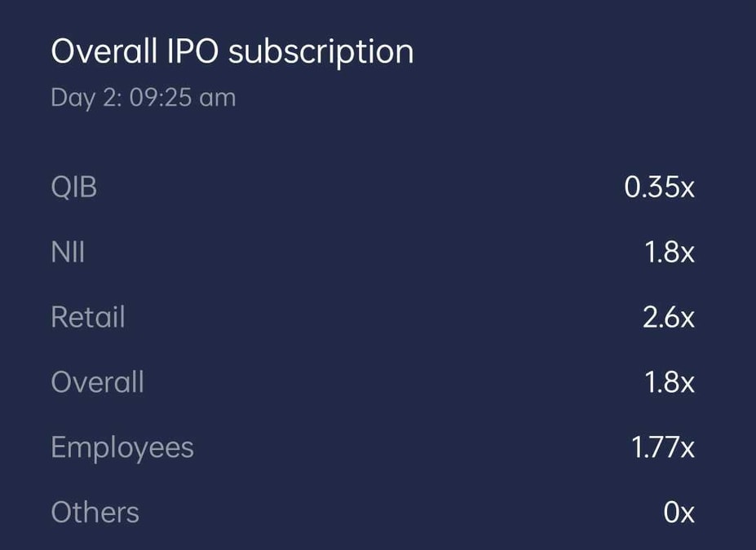Select the Retail subscription value 2.6x
The height and width of the screenshot is (550, 756).
(667, 317)
